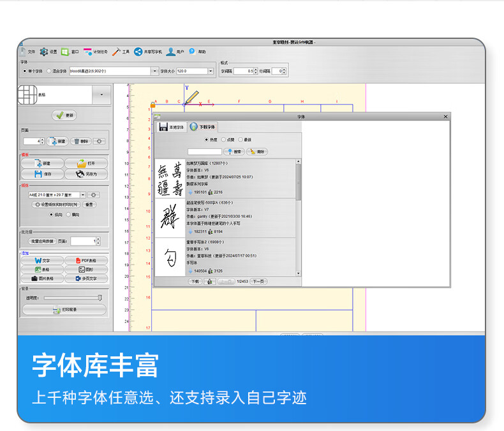
Task: Add a 表格 spreadsheet table element
Action: [43, 270]
